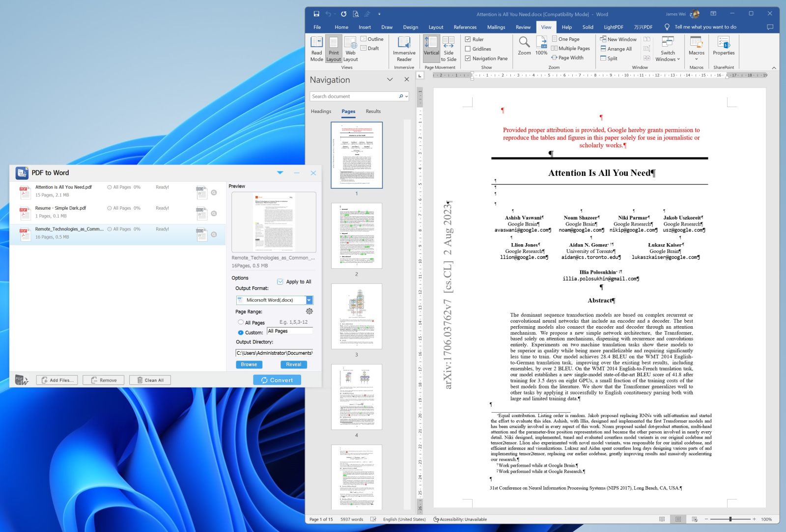Select Multiple Pages zoom option
Image resolution: width=786 pixels, height=532 pixels.
tap(570, 48)
